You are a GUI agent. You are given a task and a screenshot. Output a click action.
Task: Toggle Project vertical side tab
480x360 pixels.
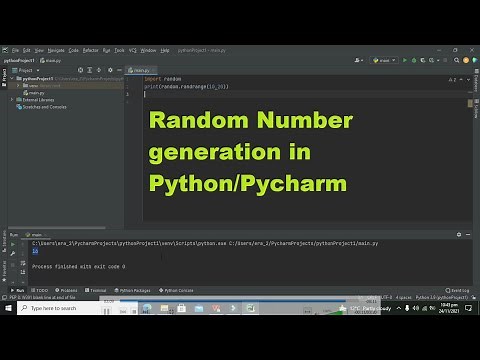(x=4, y=77)
